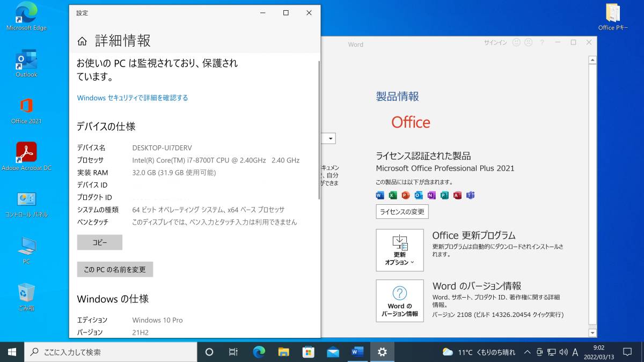Show hidden system tray icons
The image size is (644, 362).
click(x=528, y=352)
